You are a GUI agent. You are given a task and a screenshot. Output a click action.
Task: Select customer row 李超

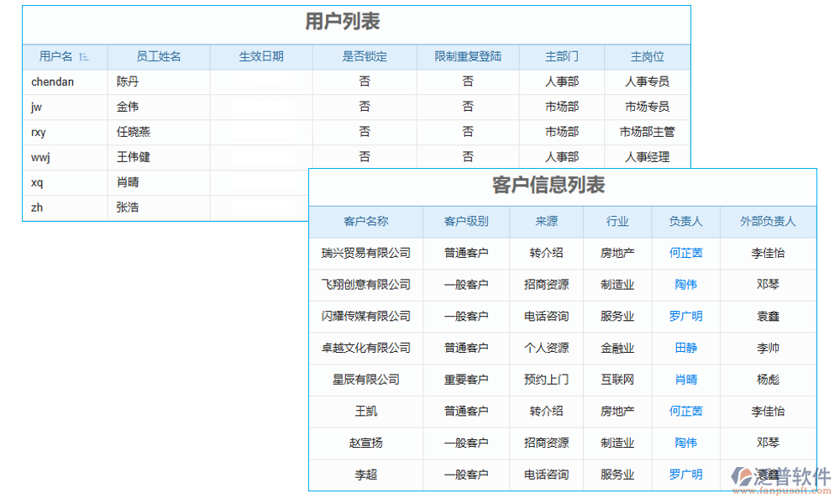coord(365,475)
